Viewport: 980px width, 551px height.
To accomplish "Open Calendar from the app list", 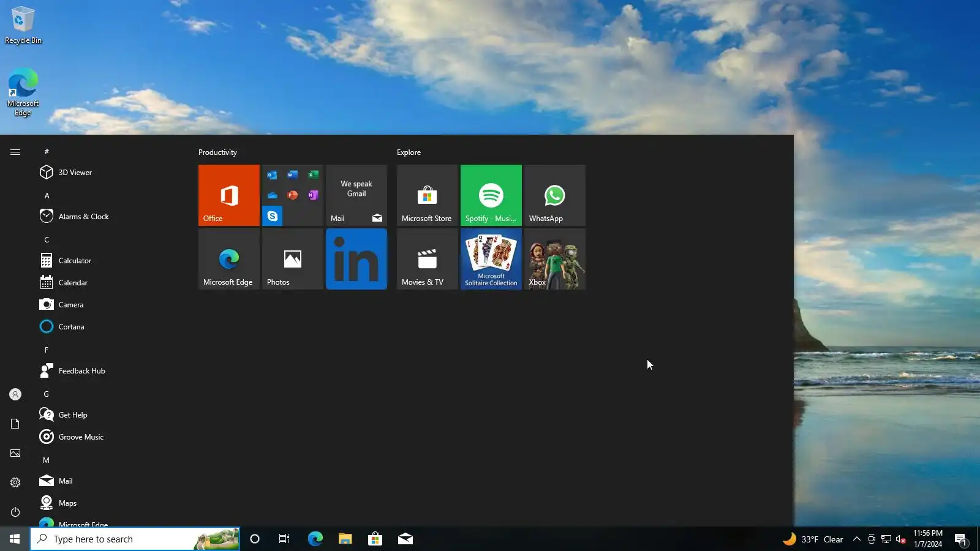I will pos(110,283).
